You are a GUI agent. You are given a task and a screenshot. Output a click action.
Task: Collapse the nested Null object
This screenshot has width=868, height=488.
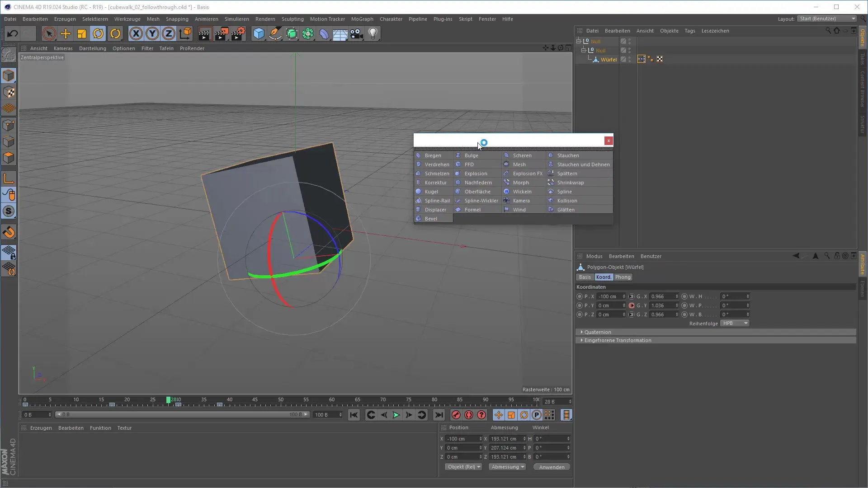click(583, 50)
